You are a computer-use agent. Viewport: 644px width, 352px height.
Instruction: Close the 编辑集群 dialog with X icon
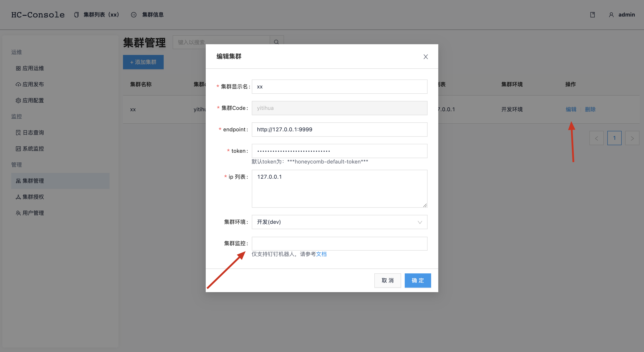(x=426, y=57)
